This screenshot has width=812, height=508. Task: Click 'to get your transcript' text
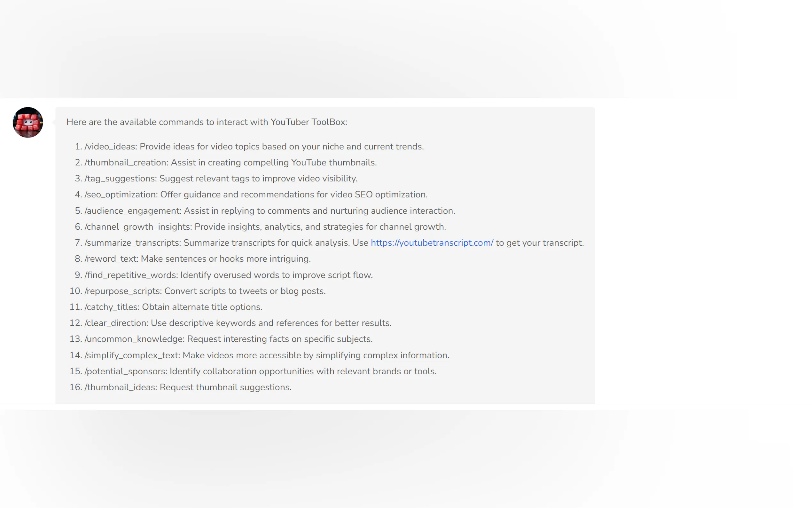539,242
